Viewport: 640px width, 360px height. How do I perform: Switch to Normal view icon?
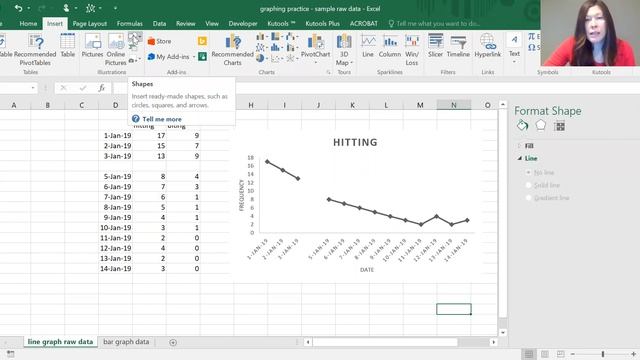click(x=529, y=354)
